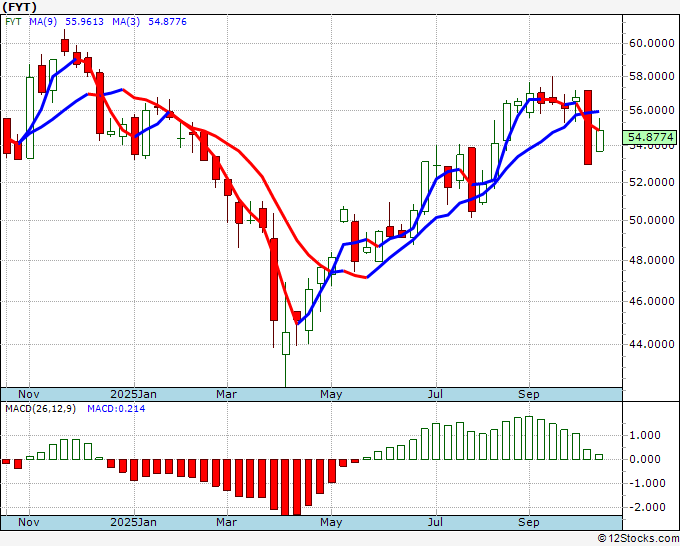The height and width of the screenshot is (546, 680).
Task: Click the last small green MACD bar
Action: 599,457
